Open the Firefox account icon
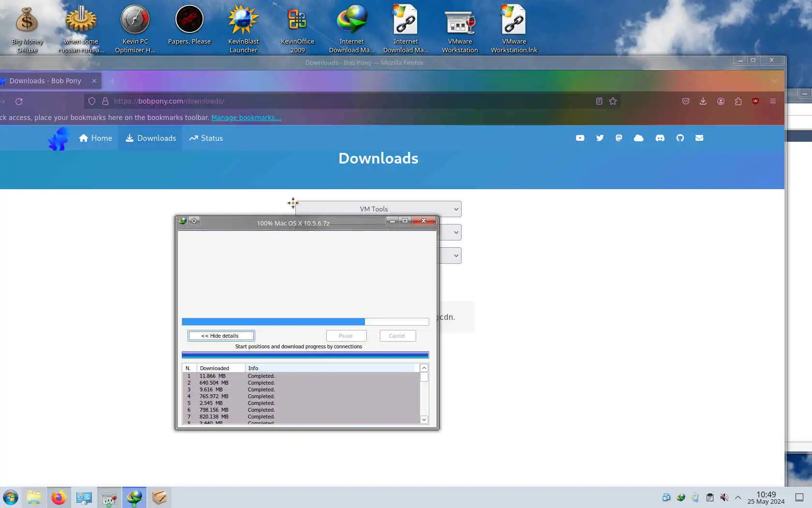Image resolution: width=812 pixels, height=508 pixels. (721, 101)
